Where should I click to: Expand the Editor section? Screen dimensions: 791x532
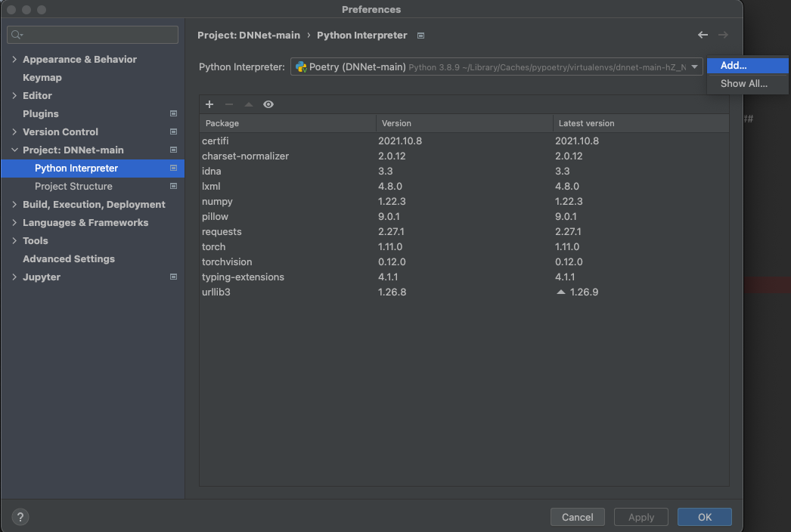[14, 95]
